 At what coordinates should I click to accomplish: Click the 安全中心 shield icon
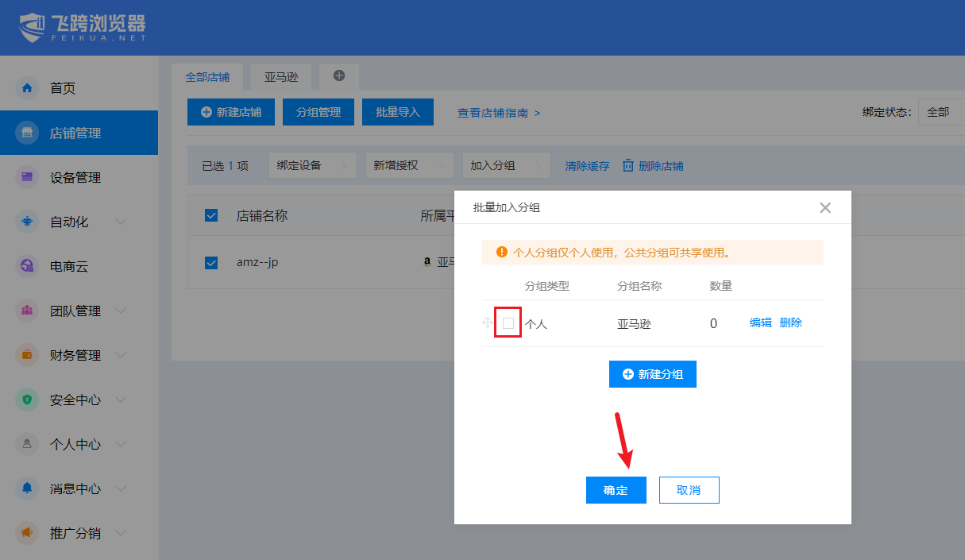tap(27, 400)
